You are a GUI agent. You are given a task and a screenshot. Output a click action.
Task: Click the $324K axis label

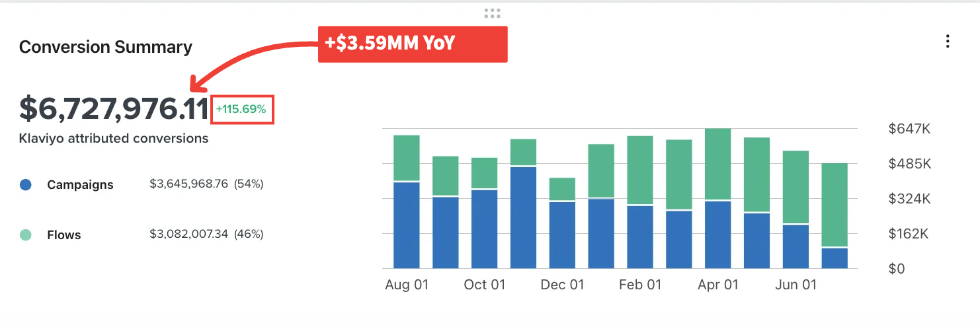[909, 199]
